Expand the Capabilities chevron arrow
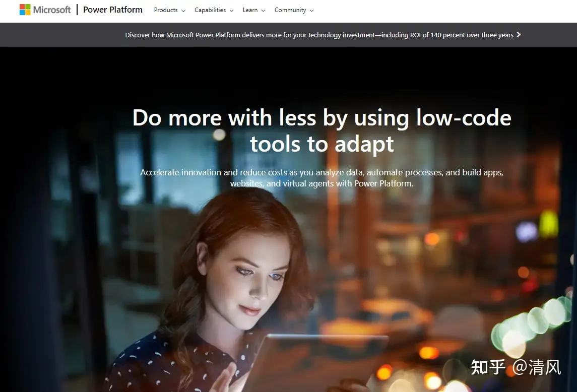Viewport: 577px width, 392px height. [231, 11]
